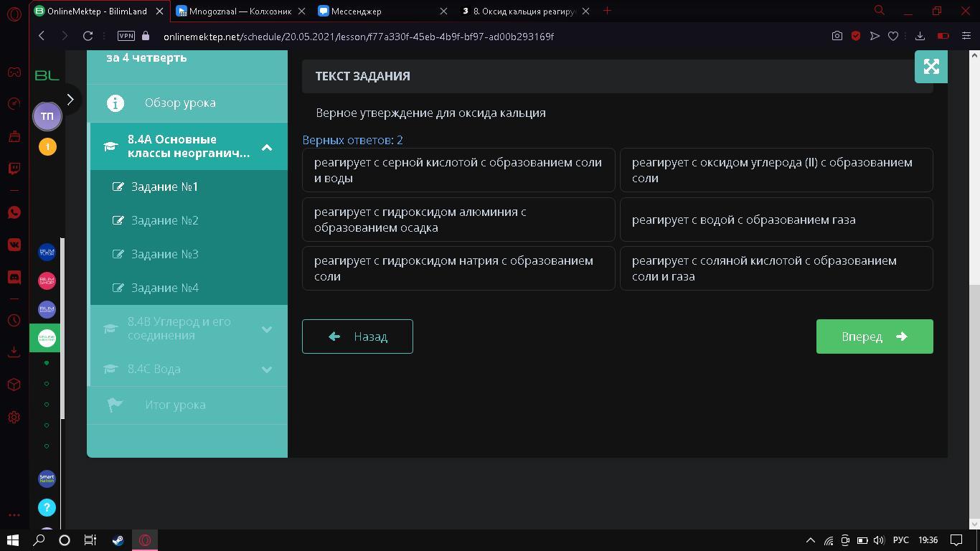
Task: Click the onlinemektep.net address bar
Action: [x=358, y=36]
